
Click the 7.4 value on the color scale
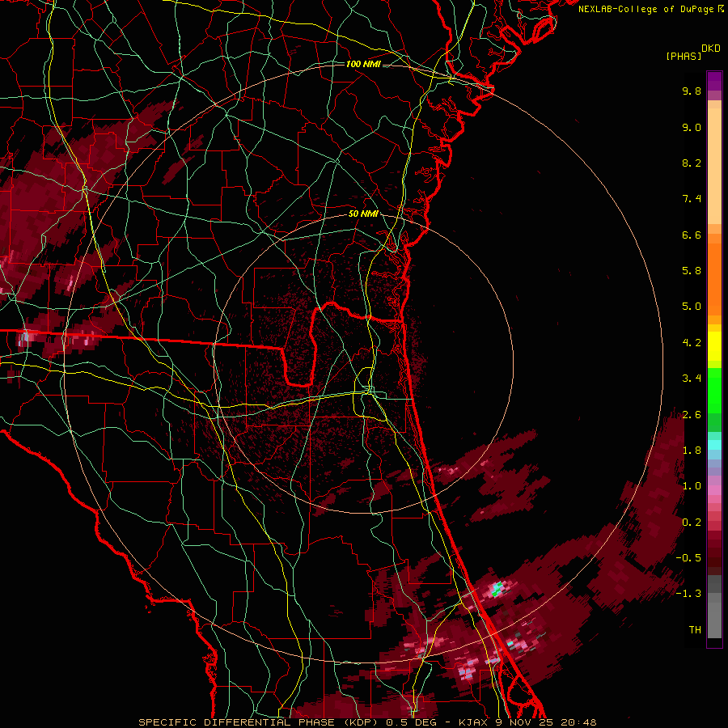(x=692, y=199)
